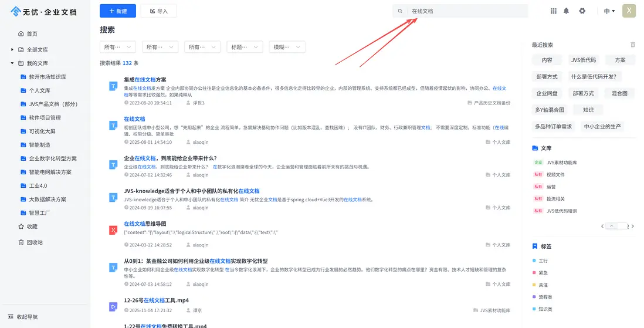
Task: Filter by 知识类 tag
Action: pos(545,309)
